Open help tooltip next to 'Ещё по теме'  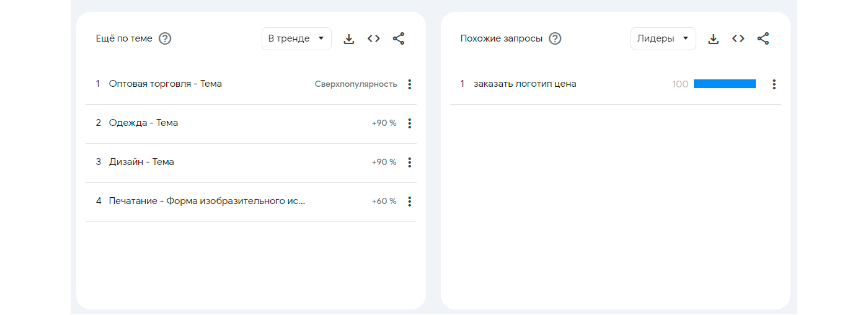point(165,38)
